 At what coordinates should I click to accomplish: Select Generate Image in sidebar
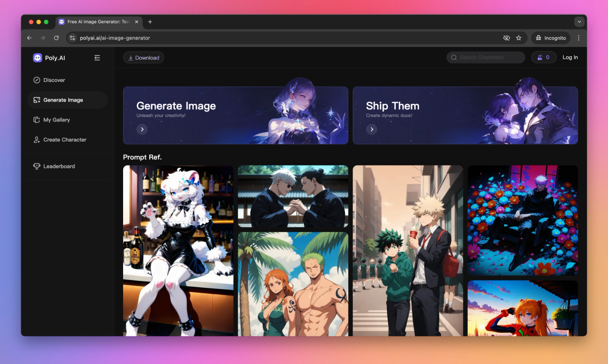(x=67, y=100)
